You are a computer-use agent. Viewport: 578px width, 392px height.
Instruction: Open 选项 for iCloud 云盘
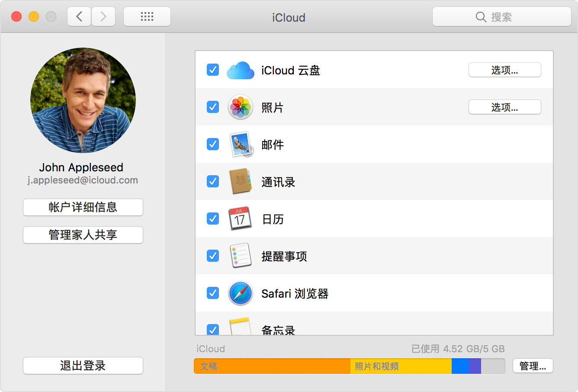point(504,70)
